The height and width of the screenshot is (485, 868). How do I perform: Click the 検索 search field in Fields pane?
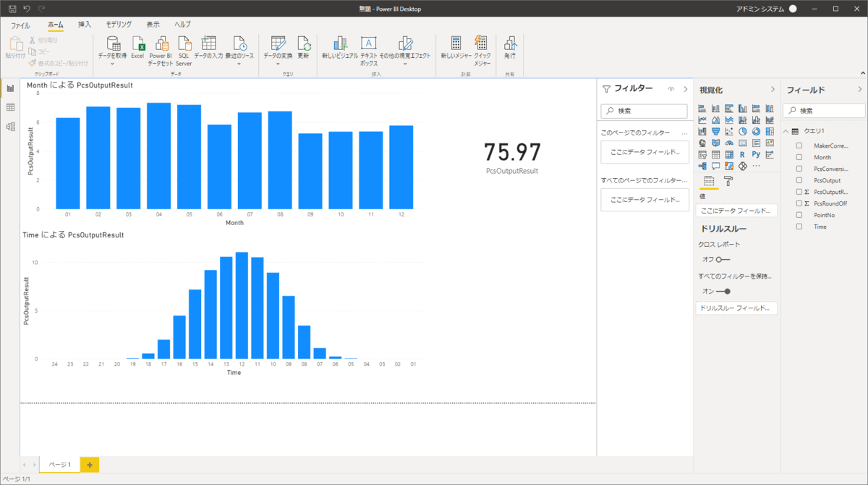[x=825, y=110]
